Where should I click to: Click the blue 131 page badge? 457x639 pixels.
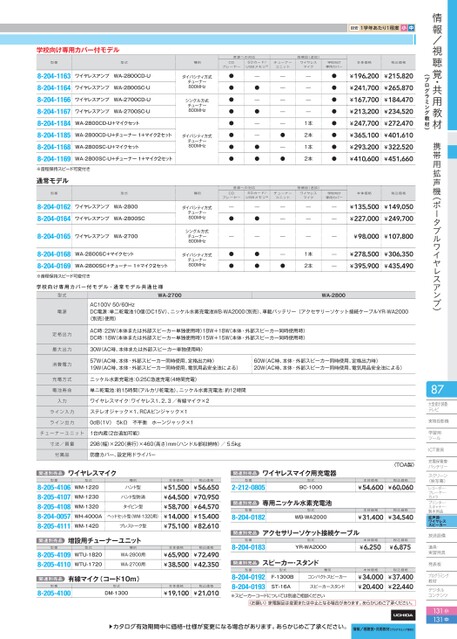pos(442,619)
